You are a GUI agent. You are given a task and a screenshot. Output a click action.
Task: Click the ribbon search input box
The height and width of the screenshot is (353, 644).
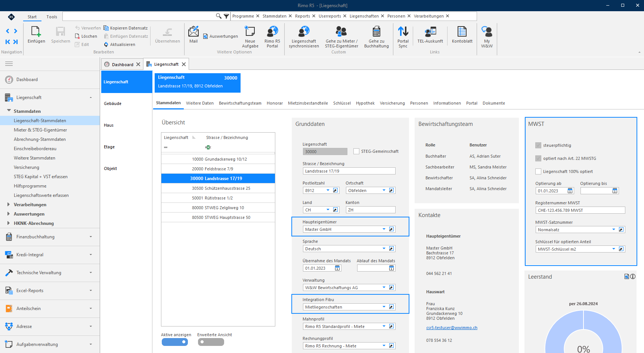[x=139, y=16]
